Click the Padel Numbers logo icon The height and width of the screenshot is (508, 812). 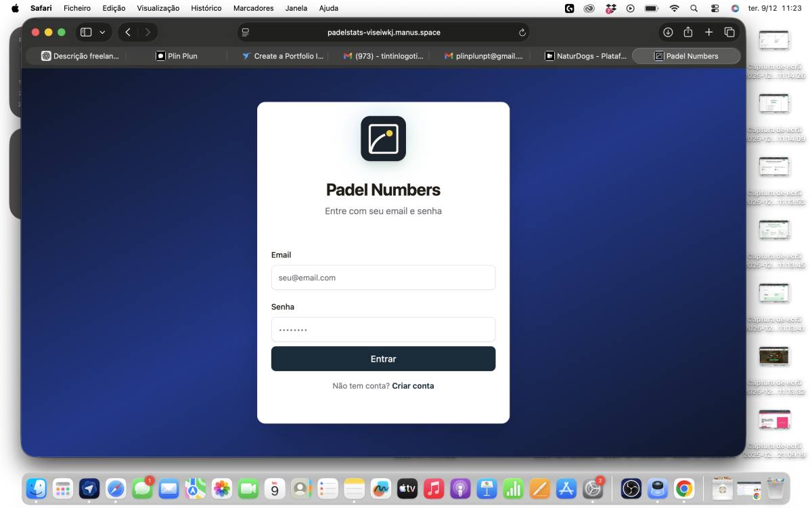pos(383,139)
